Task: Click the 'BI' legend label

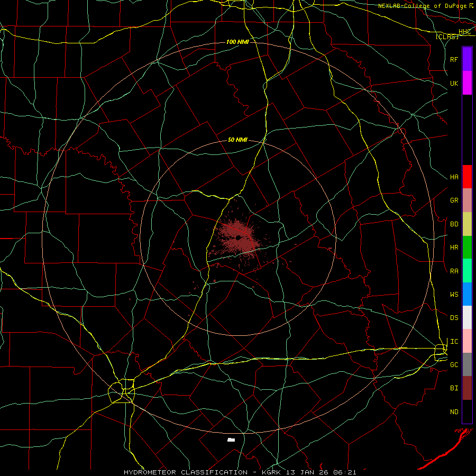Action: pyautogui.click(x=454, y=388)
